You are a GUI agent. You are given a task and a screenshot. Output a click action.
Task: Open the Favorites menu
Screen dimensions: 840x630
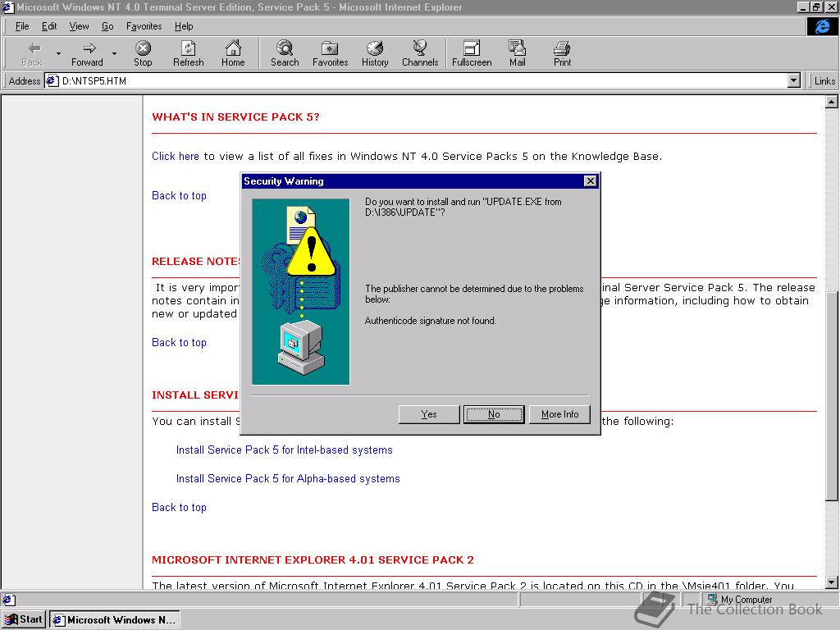click(x=144, y=26)
